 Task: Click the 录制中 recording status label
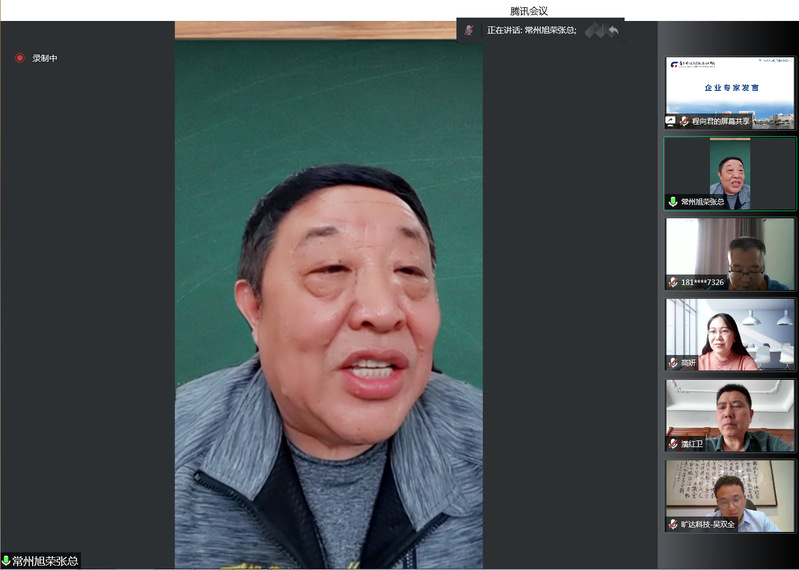tap(45, 58)
